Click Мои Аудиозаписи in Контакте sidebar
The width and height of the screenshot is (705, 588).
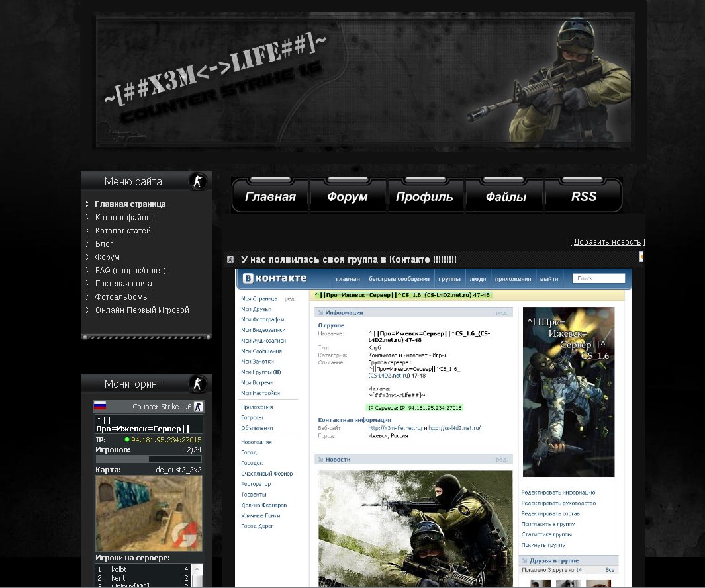pos(263,341)
